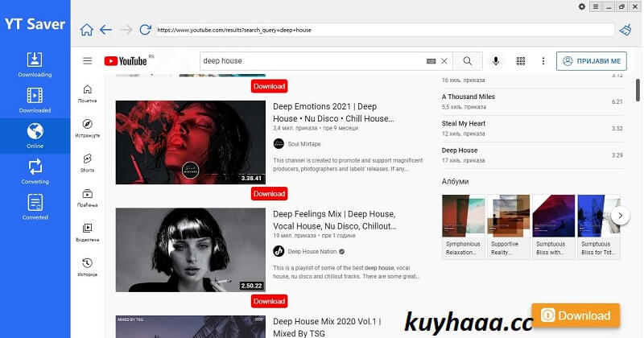Open the on-screen keyboard in the search box

pos(431,61)
